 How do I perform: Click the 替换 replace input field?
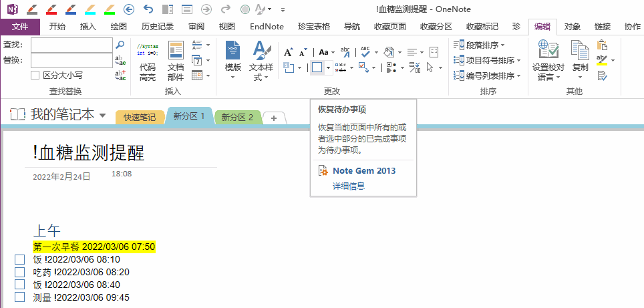[x=71, y=60]
